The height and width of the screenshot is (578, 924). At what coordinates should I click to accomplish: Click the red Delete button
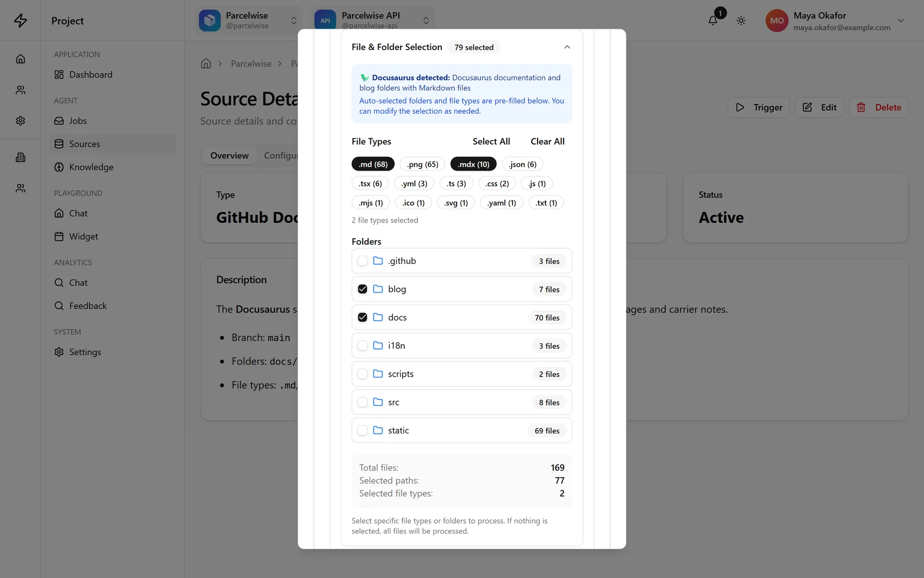pos(879,107)
